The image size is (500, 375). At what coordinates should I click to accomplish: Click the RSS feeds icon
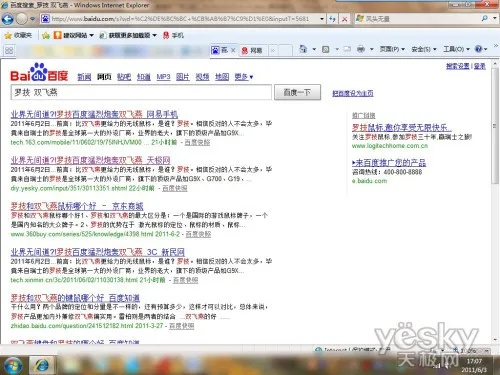[326, 49]
